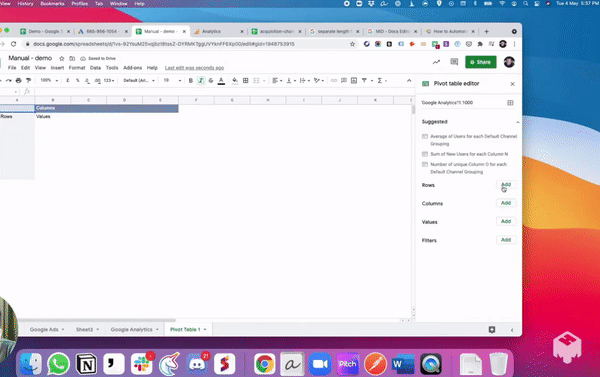Toggle bold formatting in toolbar
Image resolution: width=600 pixels, height=377 pixels.
tap(191, 80)
